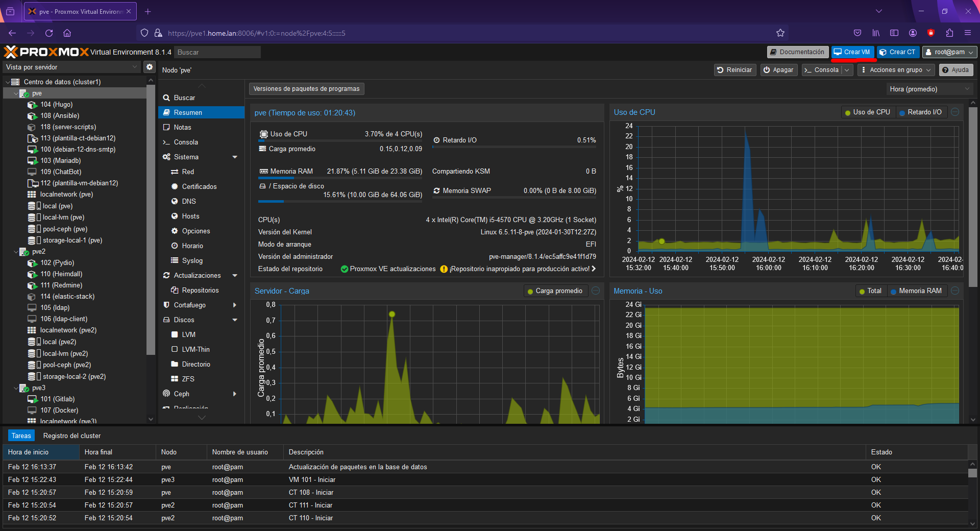Select template 113 (plantilla-ct-debian12)

(x=78, y=138)
